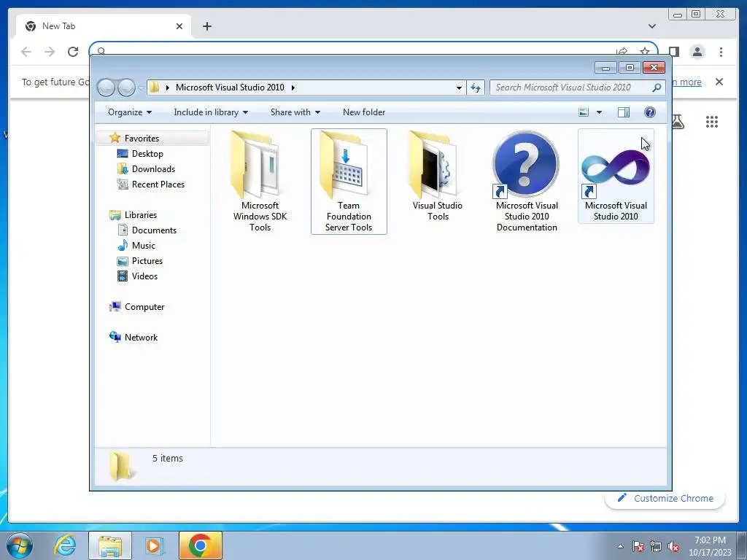The height and width of the screenshot is (560, 747).
Task: Select Computer in navigation pane
Action: pos(144,307)
